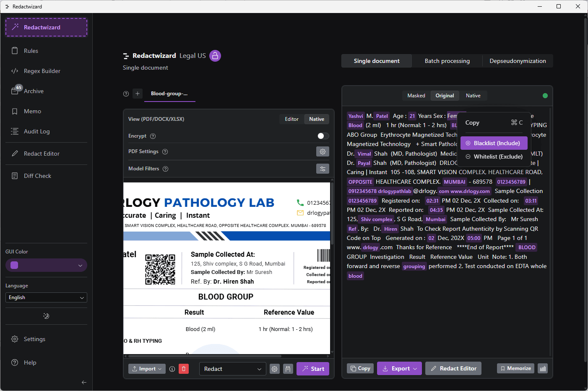Open the gear settings beside Redact dropdown

tap(274, 369)
